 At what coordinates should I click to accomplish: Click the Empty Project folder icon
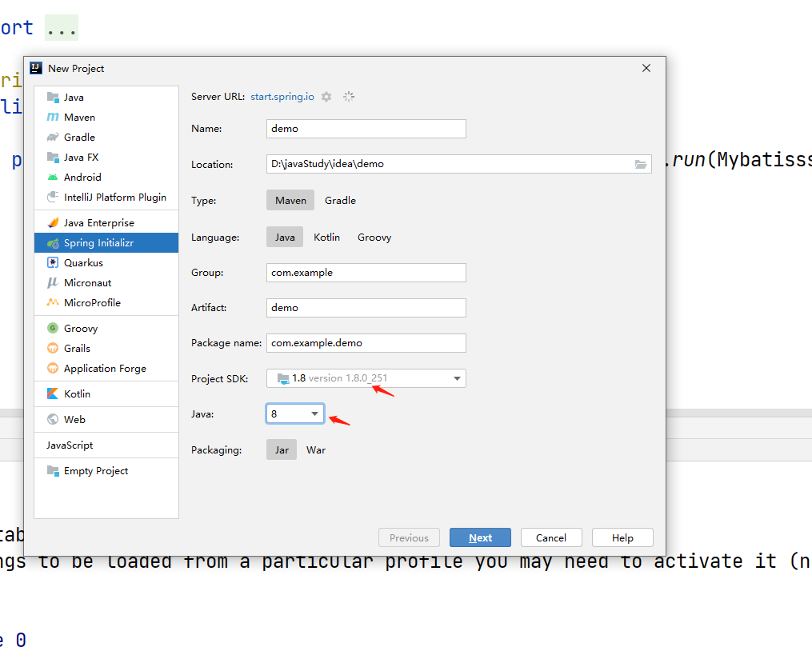pos(53,470)
